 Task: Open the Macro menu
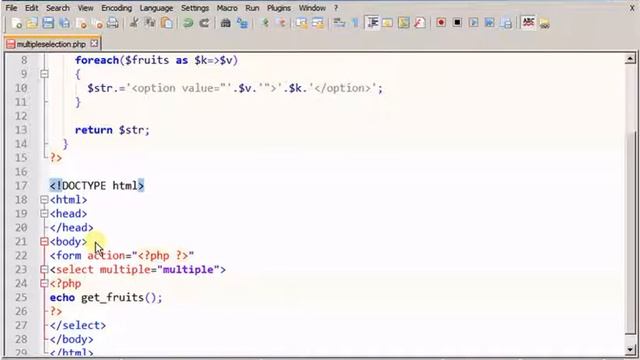point(227,8)
